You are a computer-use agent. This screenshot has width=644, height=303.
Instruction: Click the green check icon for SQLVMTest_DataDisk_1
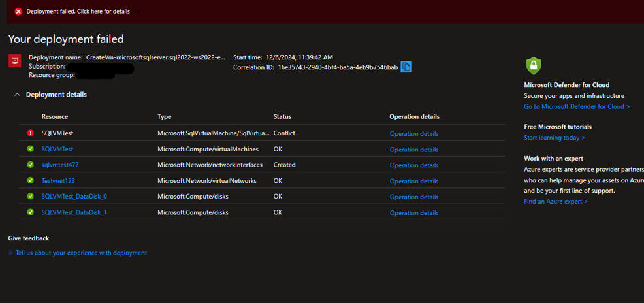point(31,212)
